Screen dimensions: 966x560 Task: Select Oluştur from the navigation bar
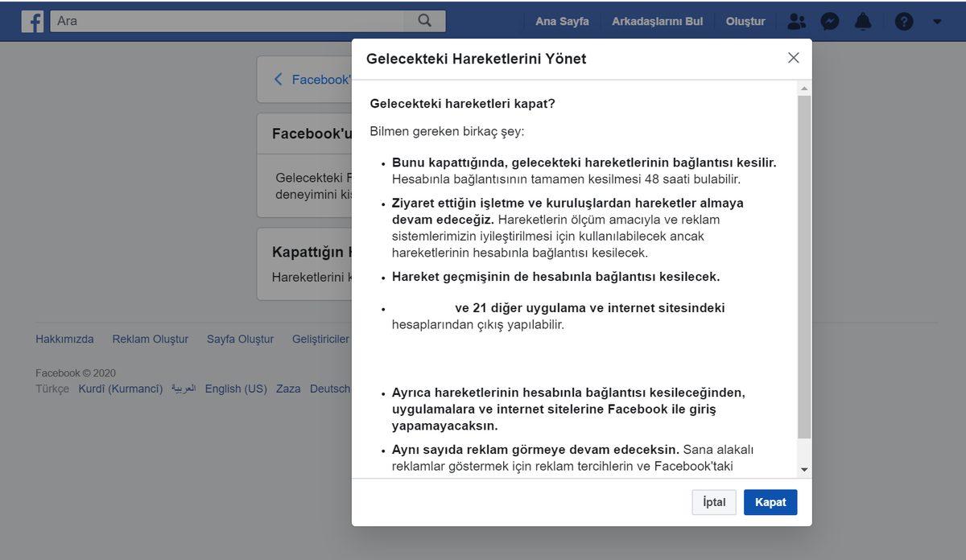pos(745,21)
